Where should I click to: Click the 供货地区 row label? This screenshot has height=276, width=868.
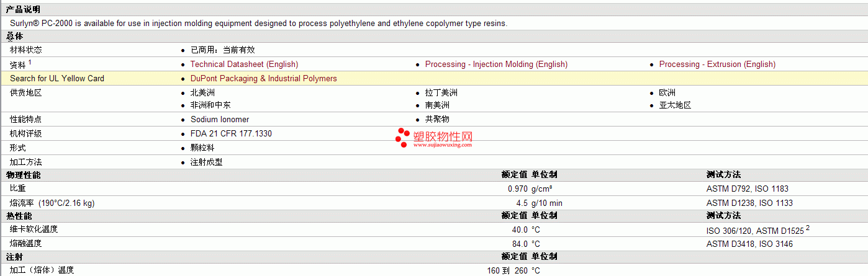pyautogui.click(x=26, y=92)
